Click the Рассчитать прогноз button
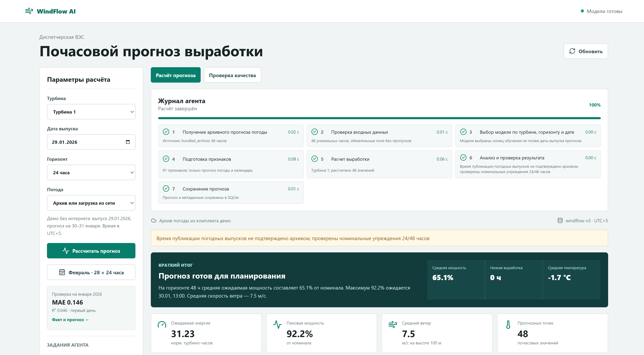This screenshot has height=355, width=644. coord(91,251)
